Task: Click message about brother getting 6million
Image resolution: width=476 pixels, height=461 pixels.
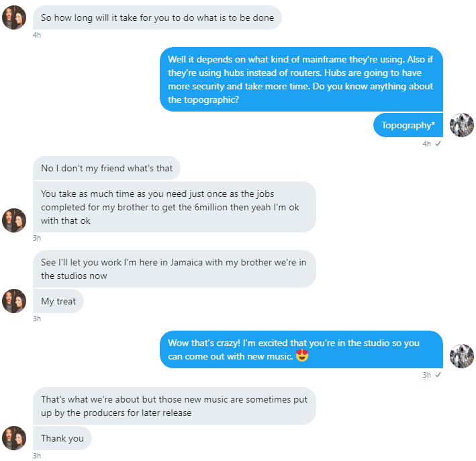Action: pyautogui.click(x=175, y=207)
